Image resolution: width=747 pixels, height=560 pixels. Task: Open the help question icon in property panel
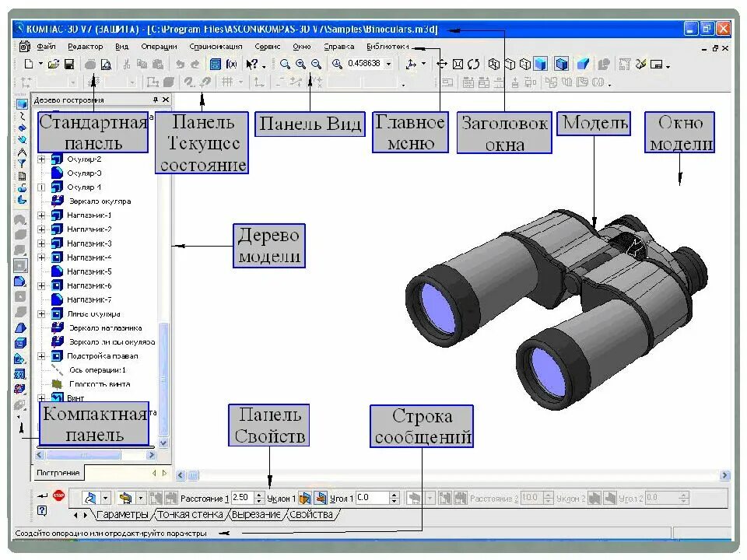42,510
